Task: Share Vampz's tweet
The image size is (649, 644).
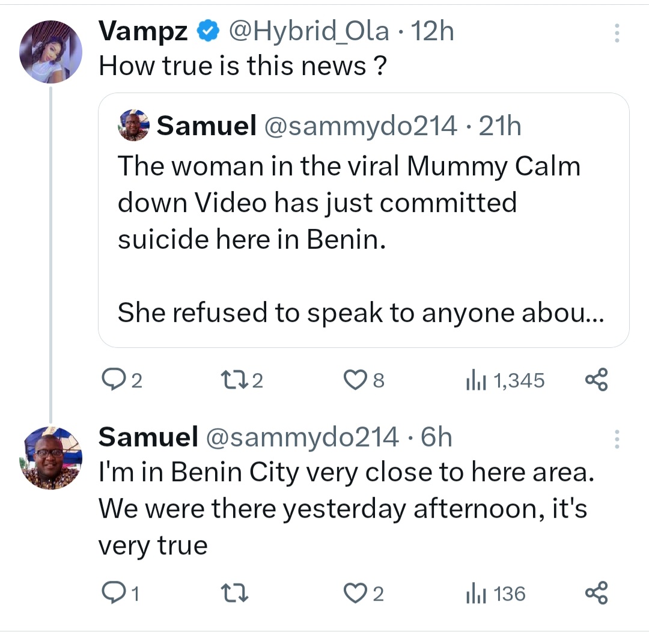Action: point(596,380)
